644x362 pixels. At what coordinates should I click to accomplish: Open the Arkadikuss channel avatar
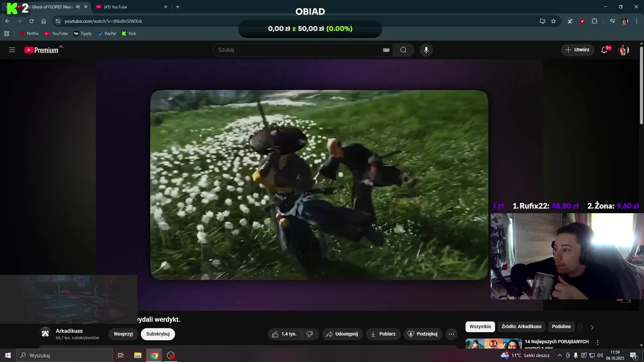45,333
